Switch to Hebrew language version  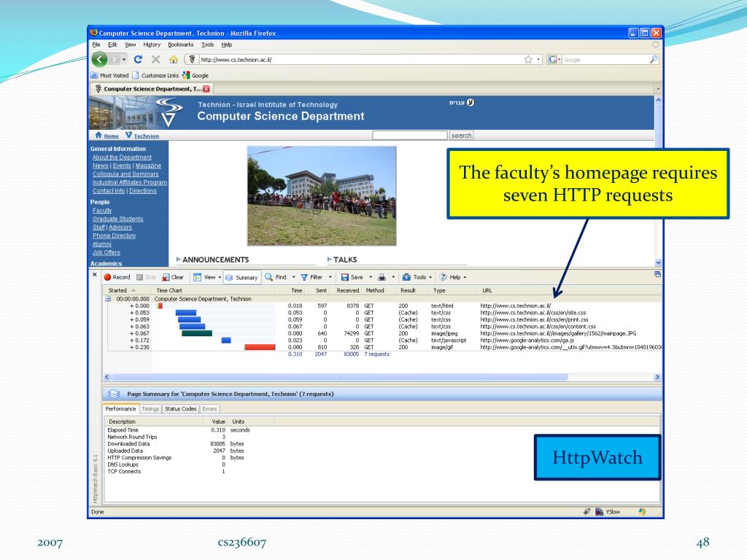pyautogui.click(x=461, y=102)
